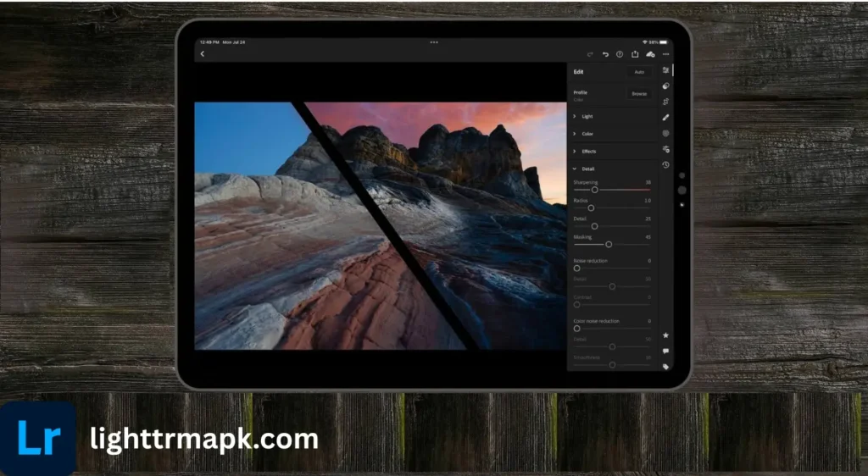This screenshot has height=476, width=868.
Task: Tap the battery indicator
Action: 663,42
